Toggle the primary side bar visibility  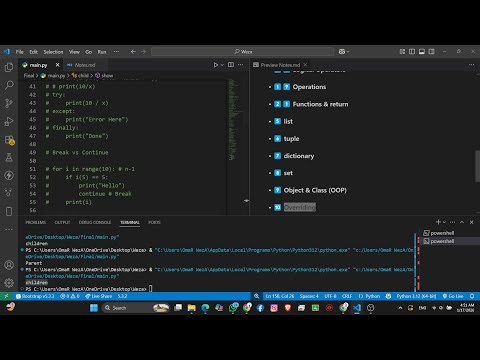click(x=412, y=52)
